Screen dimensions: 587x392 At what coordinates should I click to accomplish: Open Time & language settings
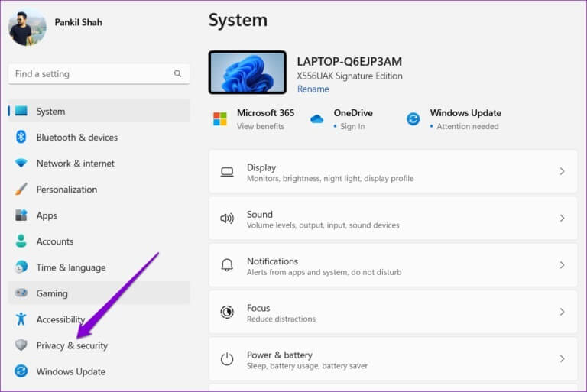point(70,267)
